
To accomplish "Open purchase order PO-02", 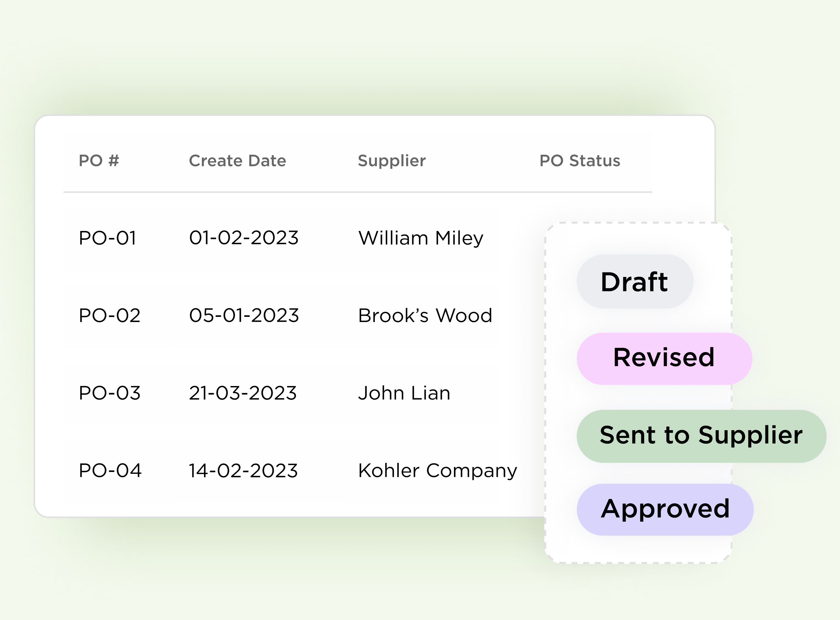I will click(110, 315).
